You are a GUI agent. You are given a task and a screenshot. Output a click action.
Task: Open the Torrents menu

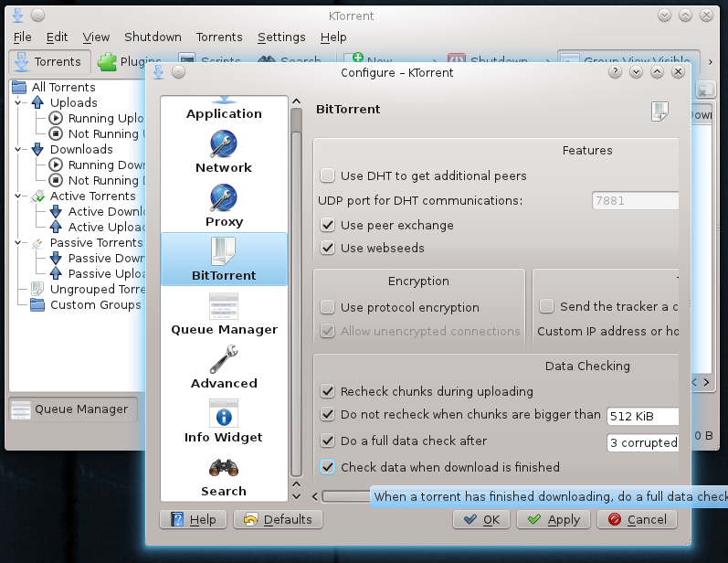tap(219, 37)
